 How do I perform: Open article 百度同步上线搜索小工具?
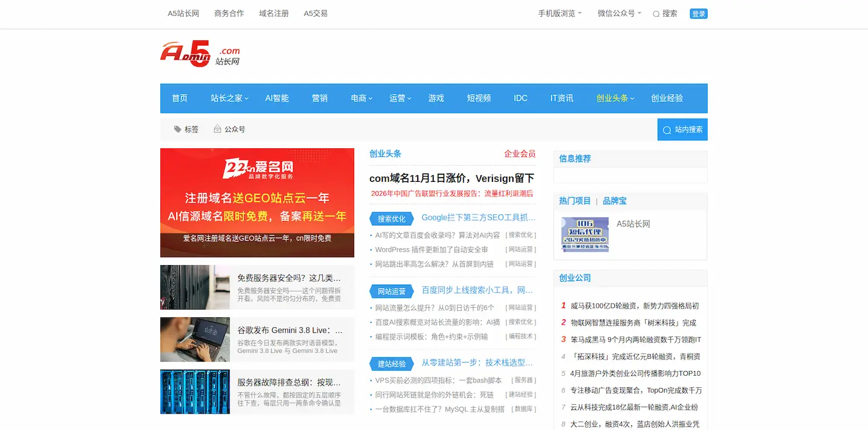click(x=477, y=290)
